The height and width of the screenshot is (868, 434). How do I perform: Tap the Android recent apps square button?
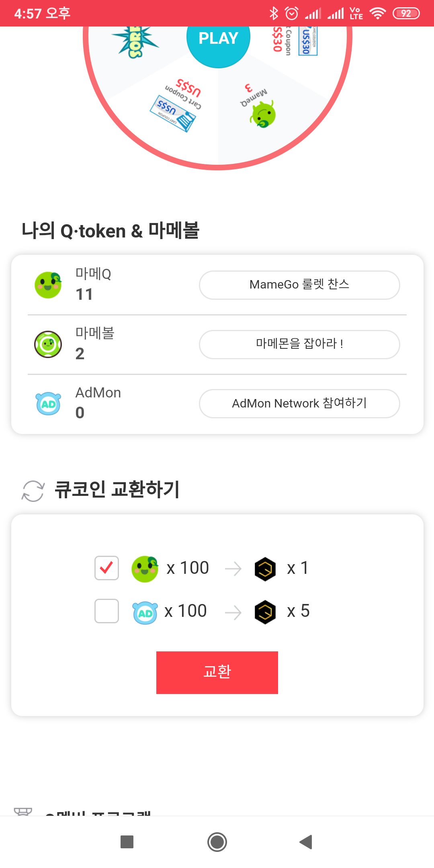(127, 842)
